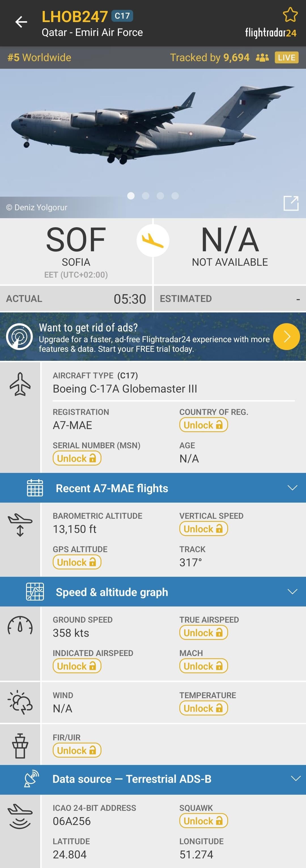306x868 pixels.
Task: Open aircraft photo in fullscreen view
Action: tap(291, 203)
